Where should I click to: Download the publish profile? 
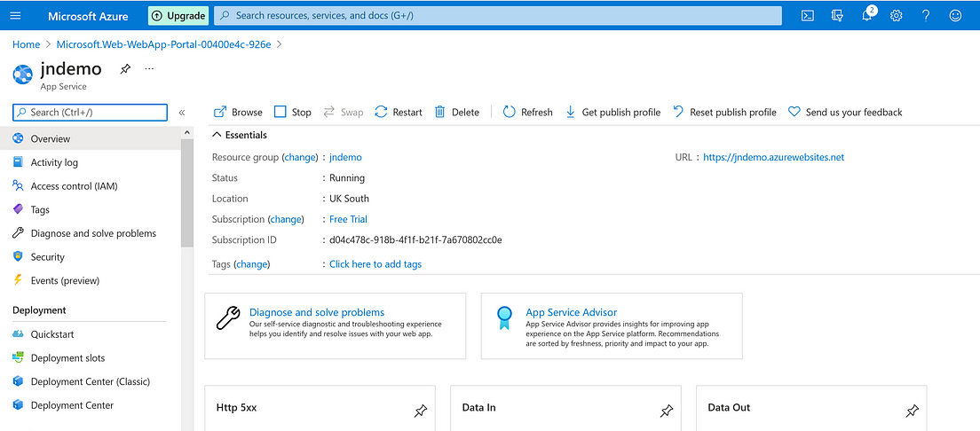[612, 113]
